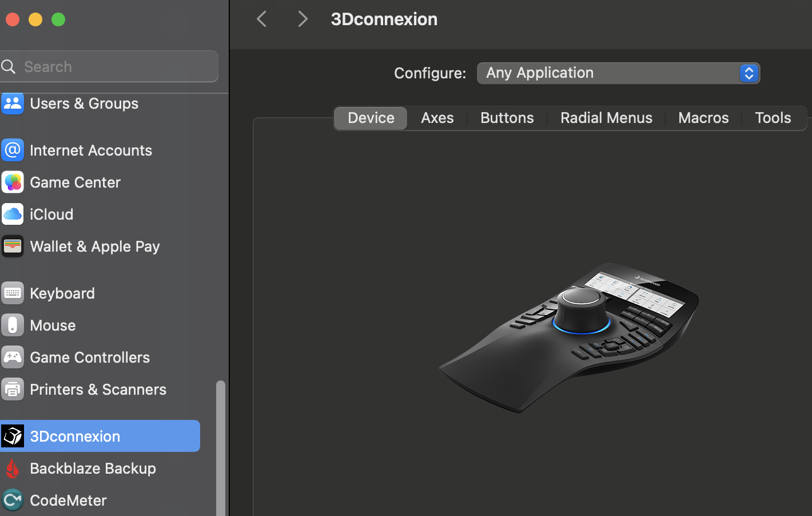
Task: Click the 3Dconnexion logo icon
Action: click(x=13, y=436)
